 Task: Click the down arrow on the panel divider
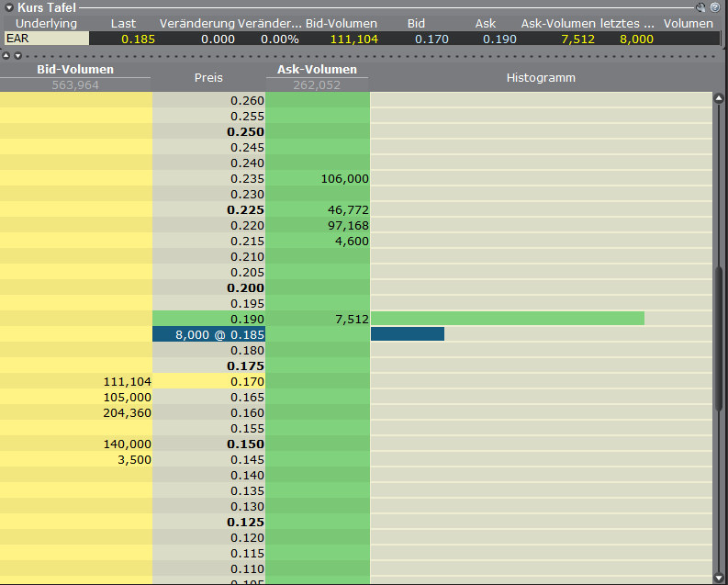(17, 56)
